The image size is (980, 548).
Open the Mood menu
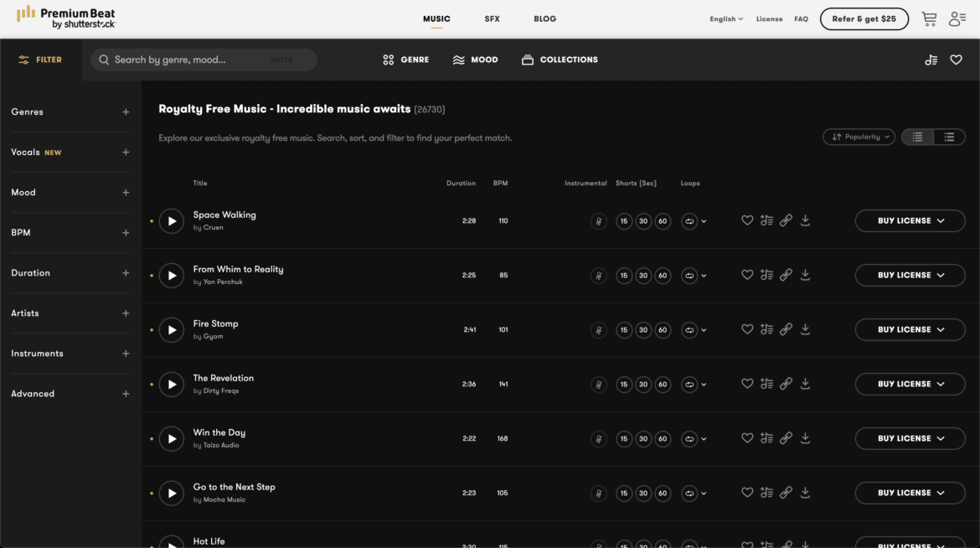point(475,59)
